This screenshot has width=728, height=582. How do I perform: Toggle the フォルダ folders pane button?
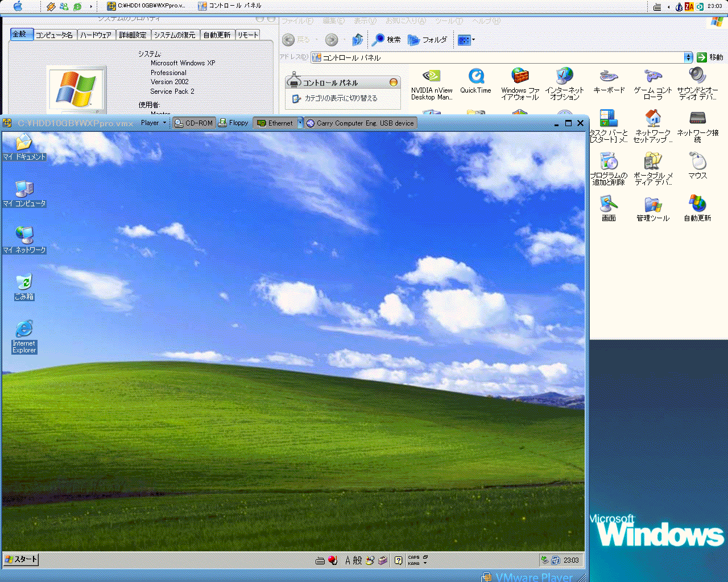click(x=428, y=40)
